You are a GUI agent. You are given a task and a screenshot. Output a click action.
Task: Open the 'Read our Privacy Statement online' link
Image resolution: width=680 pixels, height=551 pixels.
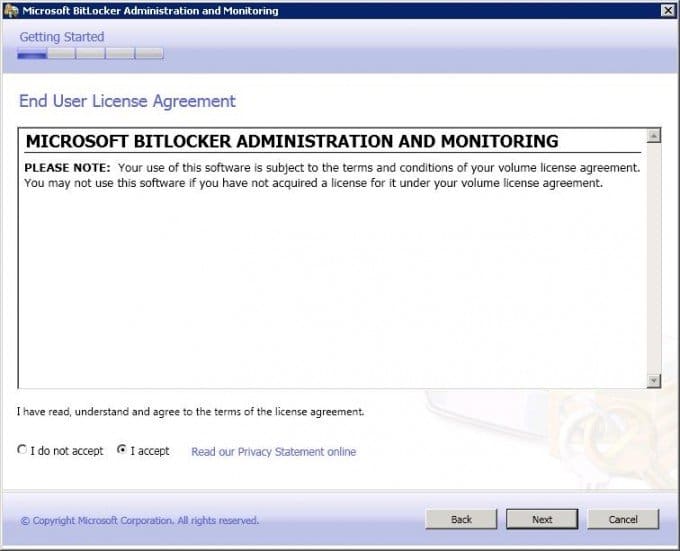click(274, 452)
